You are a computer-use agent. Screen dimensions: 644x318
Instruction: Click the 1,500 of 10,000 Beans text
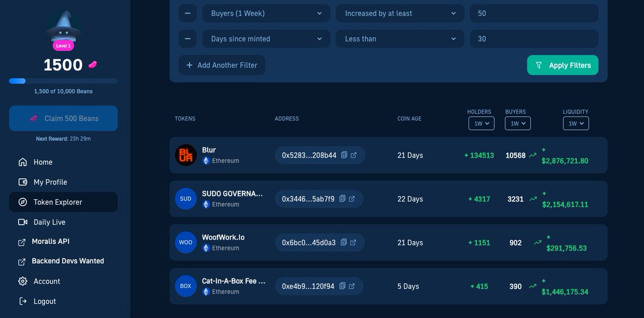[63, 91]
